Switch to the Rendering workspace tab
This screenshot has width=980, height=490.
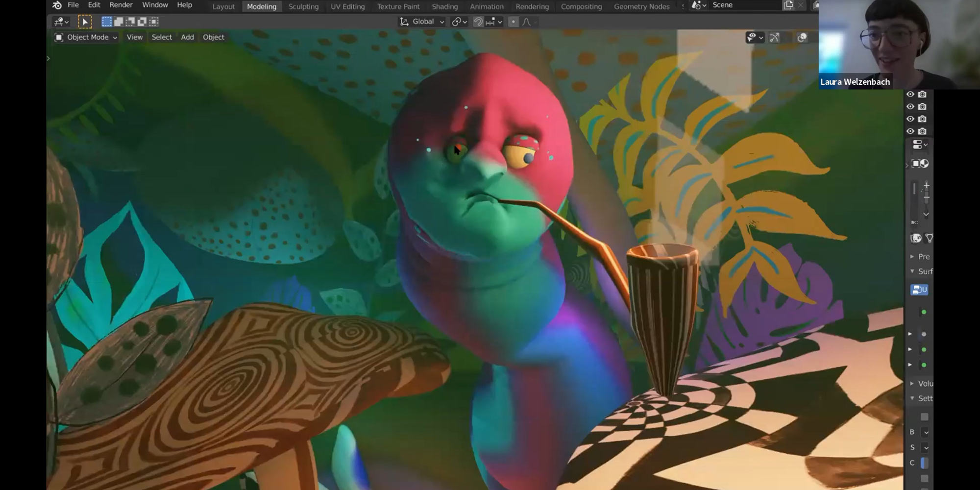pos(532,6)
